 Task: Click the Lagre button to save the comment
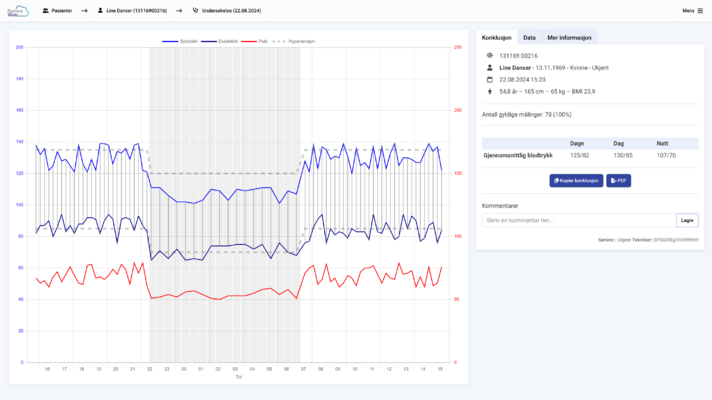coord(686,220)
